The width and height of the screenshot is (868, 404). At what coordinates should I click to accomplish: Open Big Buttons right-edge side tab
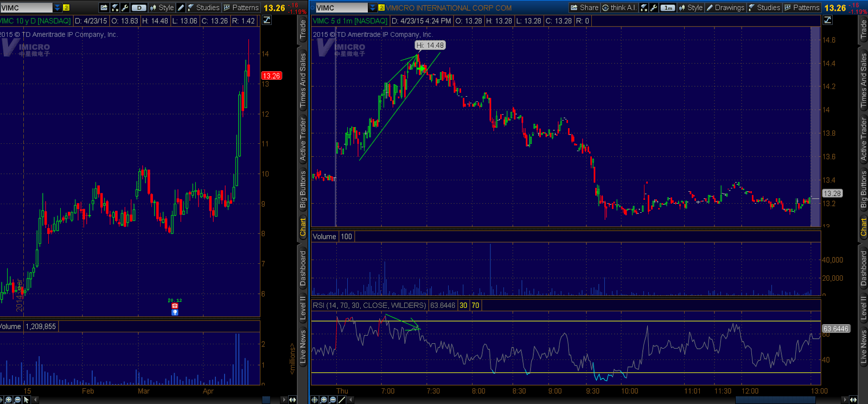(x=863, y=189)
